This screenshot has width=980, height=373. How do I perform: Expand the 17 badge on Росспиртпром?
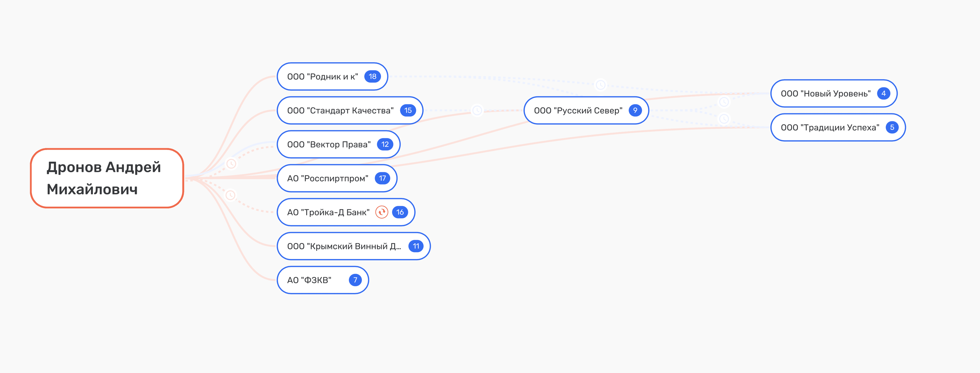point(382,178)
